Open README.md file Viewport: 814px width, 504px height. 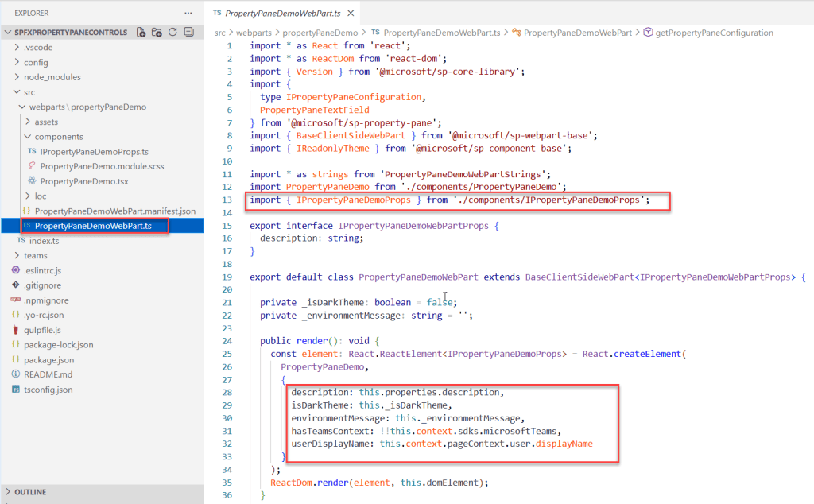click(x=48, y=374)
